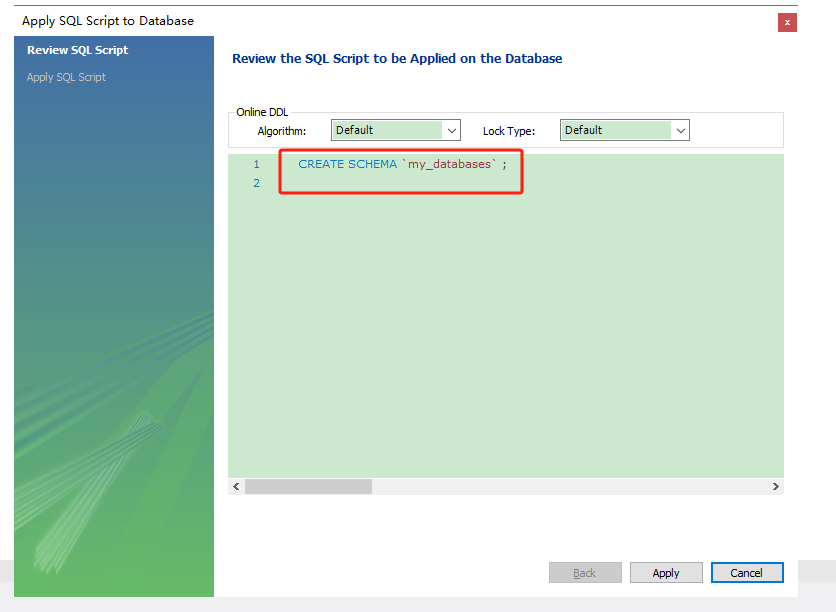Image resolution: width=836 pixels, height=612 pixels.
Task: Select the Apply SQL Script step
Action: click(66, 77)
